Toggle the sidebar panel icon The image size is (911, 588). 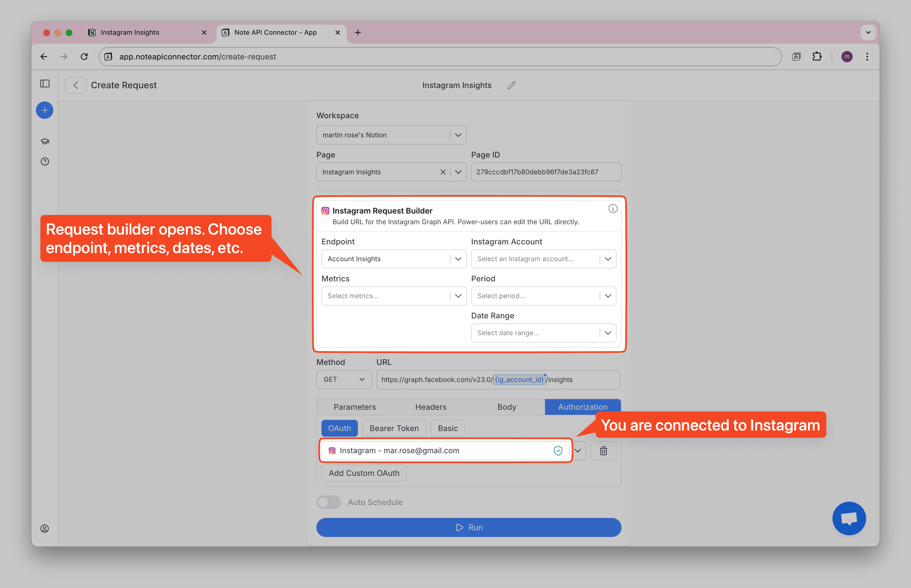pyautogui.click(x=45, y=84)
